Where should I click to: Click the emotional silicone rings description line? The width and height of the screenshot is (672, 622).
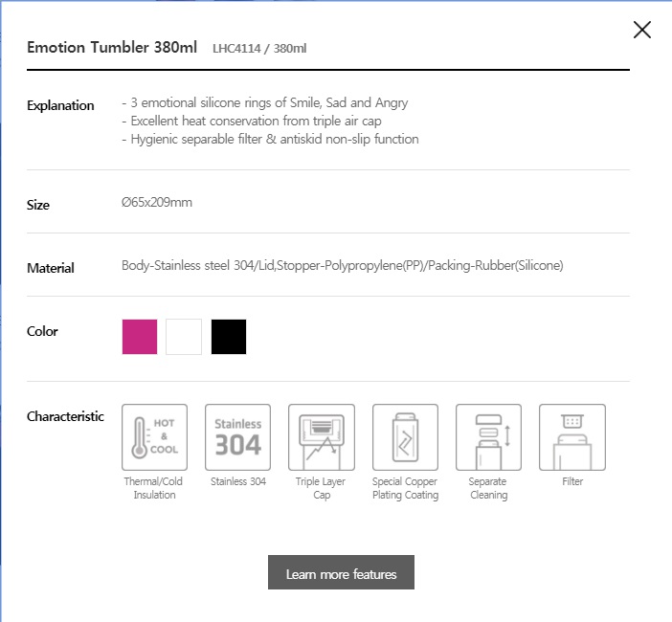point(266,102)
